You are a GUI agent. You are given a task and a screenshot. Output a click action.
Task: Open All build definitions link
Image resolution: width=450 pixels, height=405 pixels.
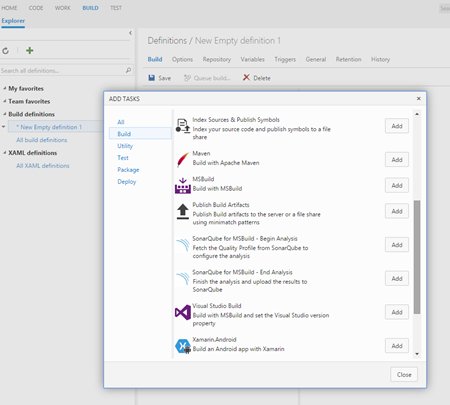point(42,140)
